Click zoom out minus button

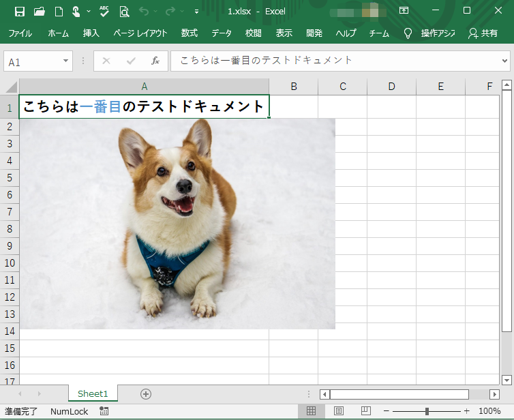pos(386,411)
